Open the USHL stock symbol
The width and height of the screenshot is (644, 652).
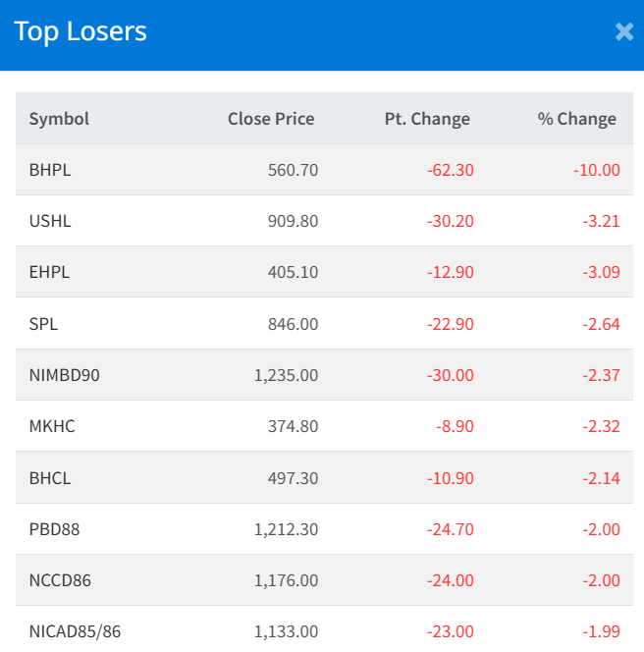50,221
